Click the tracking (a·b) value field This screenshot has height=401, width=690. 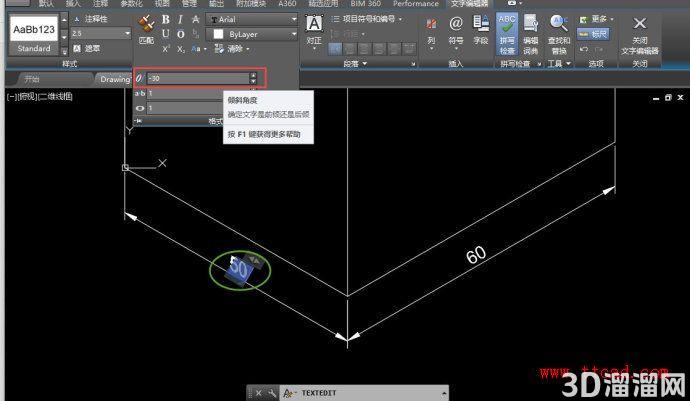pos(185,93)
